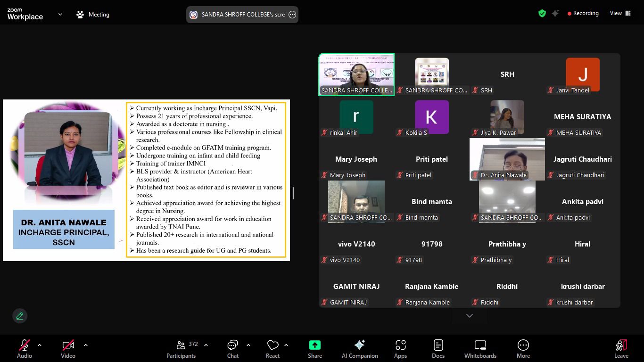Leave the meeting
The image size is (644, 362).
point(621,349)
